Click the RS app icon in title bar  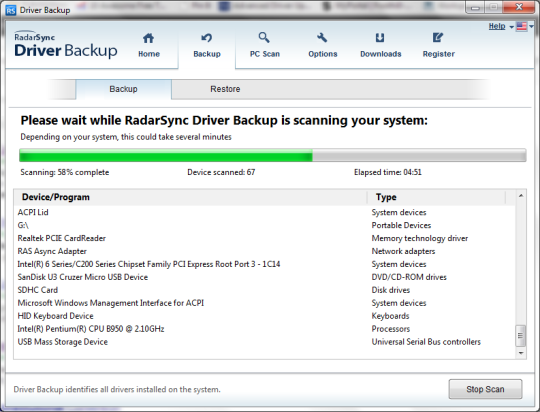coord(11,10)
